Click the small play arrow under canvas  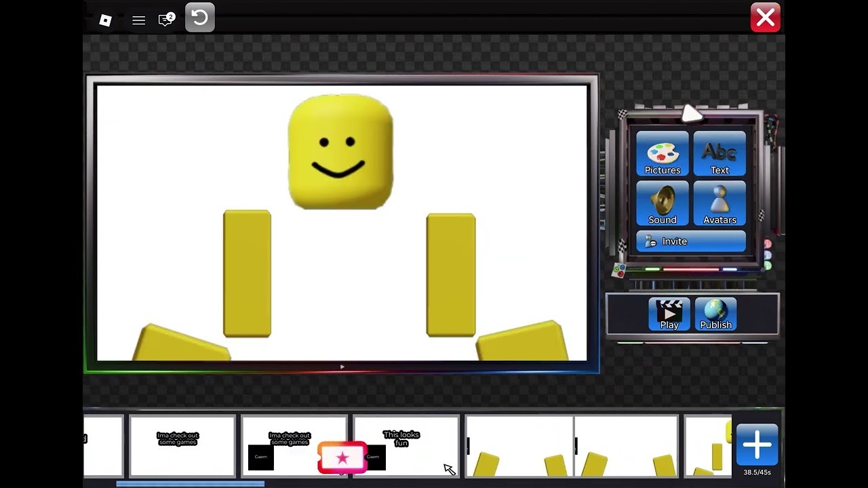[342, 367]
